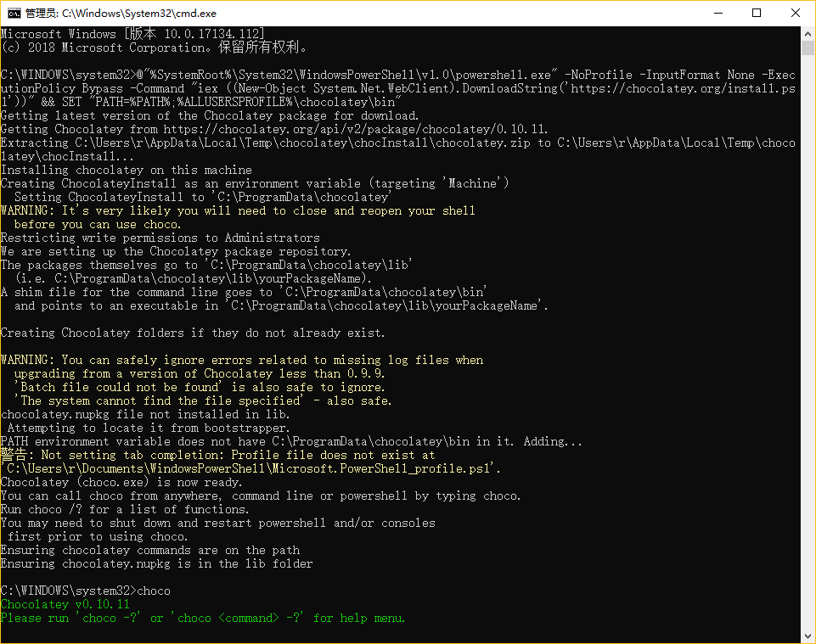Viewport: 816px width, 644px height.
Task: Click the scrollbar up arrow
Action: click(x=808, y=33)
